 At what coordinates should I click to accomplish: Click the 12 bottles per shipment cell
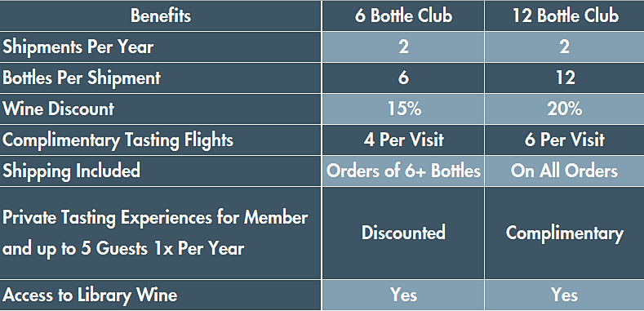tap(565, 78)
